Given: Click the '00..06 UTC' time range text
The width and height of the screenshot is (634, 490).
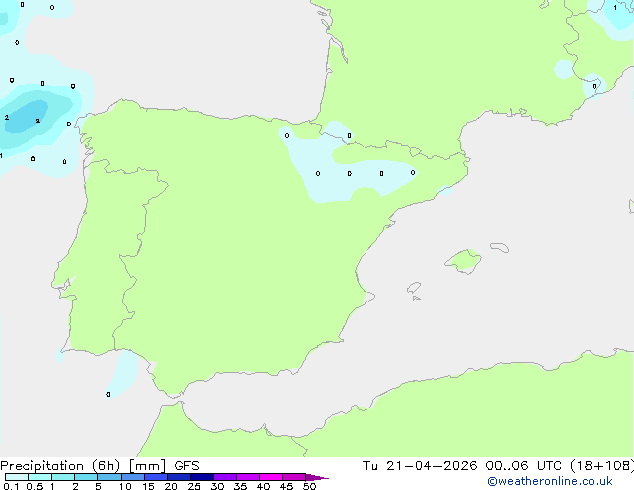Looking at the screenshot, I should [x=524, y=466].
